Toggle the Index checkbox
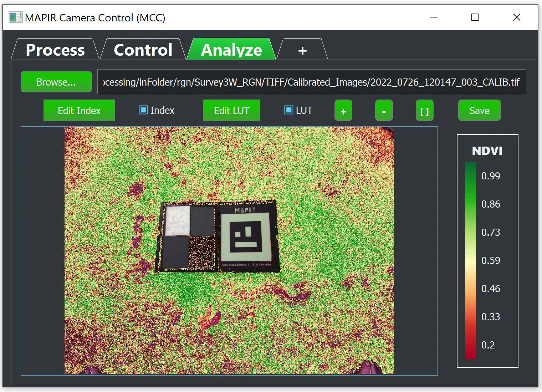 [x=143, y=110]
